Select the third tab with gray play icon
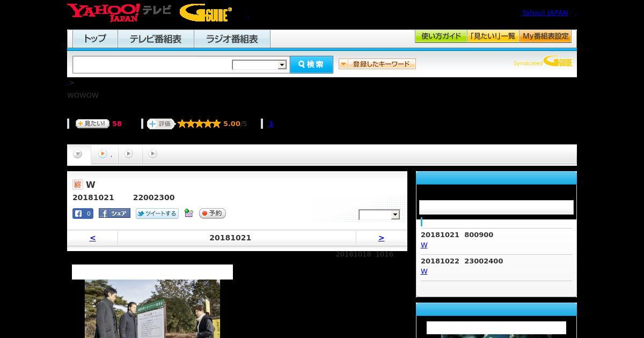Screen dimensions: 644x338 point(129,154)
